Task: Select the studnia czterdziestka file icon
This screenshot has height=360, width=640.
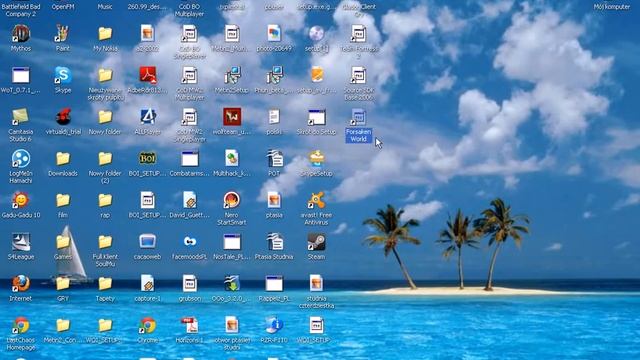Action: pos(316,284)
